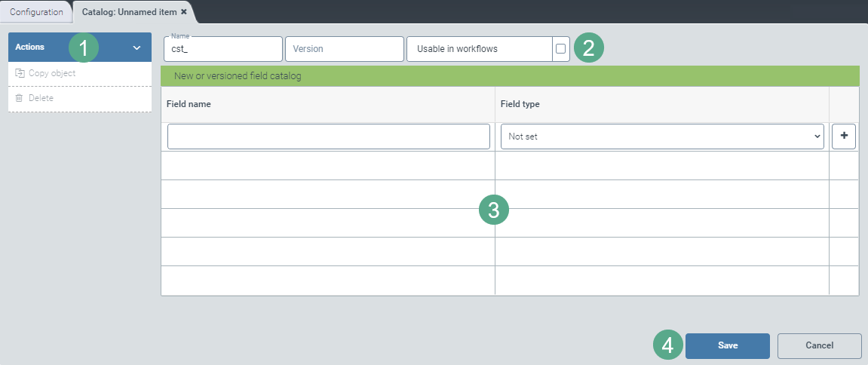
Task: Click the green number 4 marker
Action: (669, 345)
